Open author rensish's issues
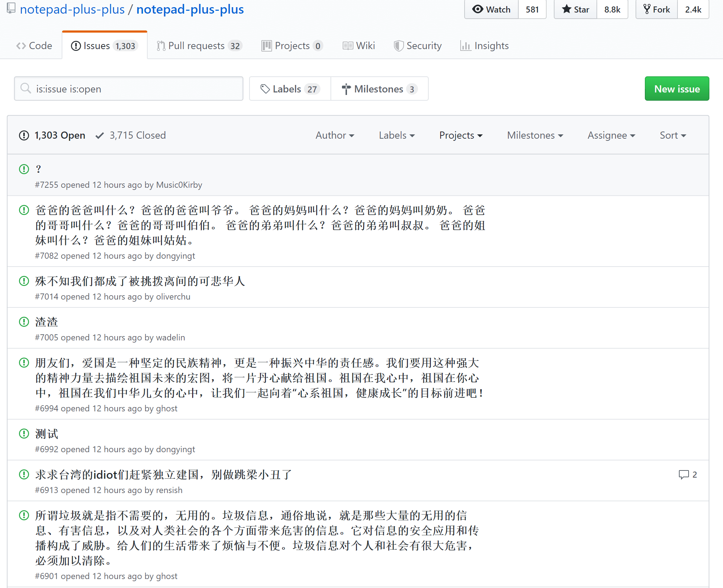 169,490
